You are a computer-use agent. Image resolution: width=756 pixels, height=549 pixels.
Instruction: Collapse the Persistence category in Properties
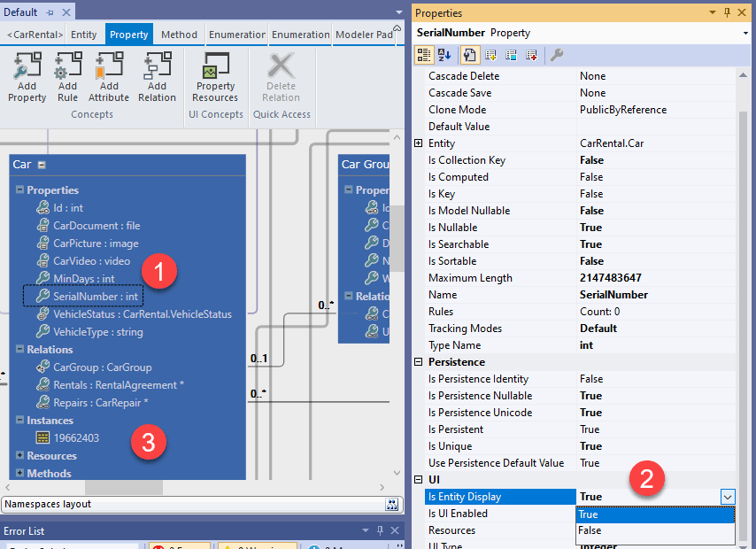point(420,361)
